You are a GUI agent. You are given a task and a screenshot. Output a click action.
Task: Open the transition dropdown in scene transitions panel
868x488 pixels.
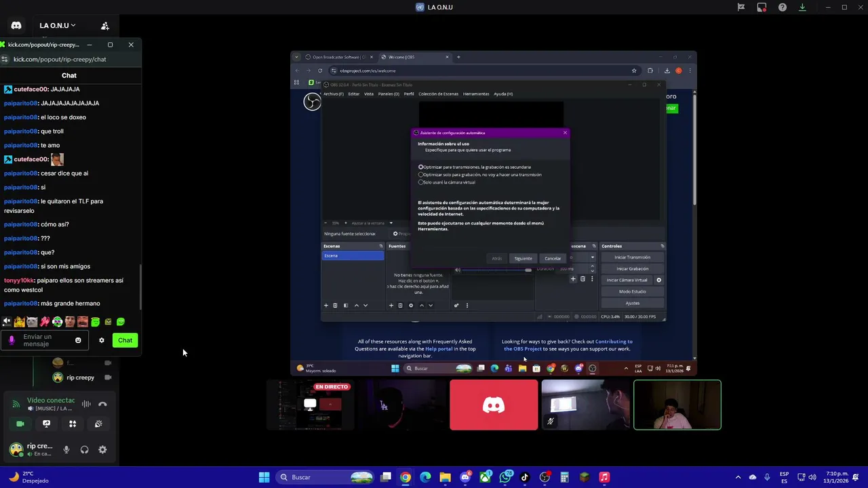tap(592, 258)
